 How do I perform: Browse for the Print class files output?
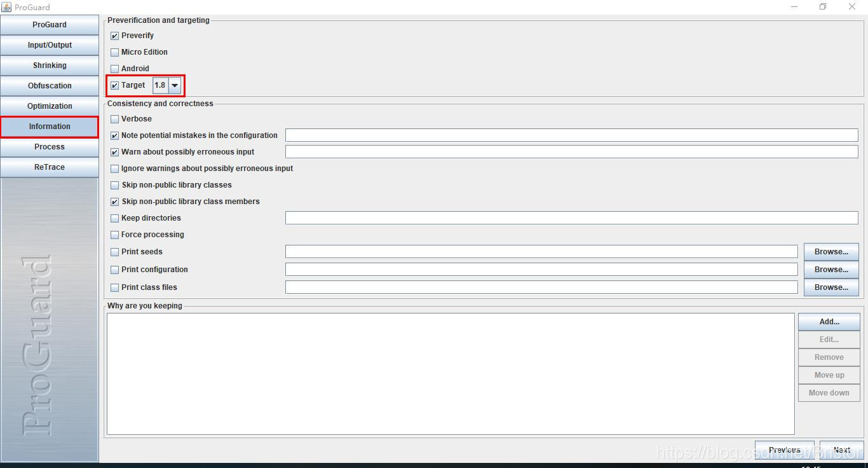click(831, 287)
